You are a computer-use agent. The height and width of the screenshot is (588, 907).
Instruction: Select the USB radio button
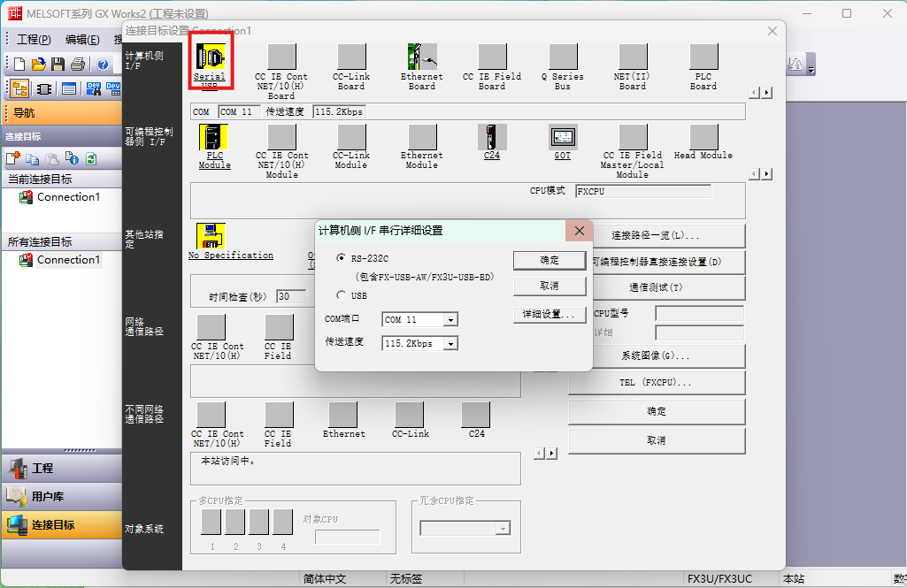(342, 294)
